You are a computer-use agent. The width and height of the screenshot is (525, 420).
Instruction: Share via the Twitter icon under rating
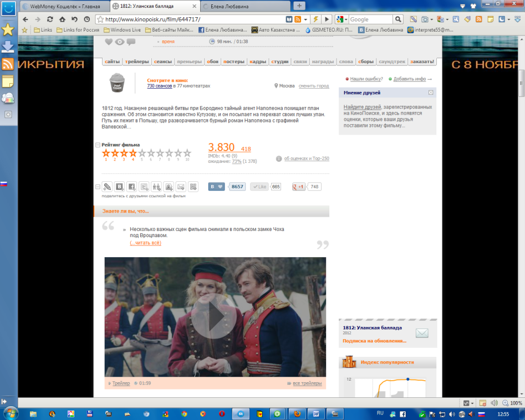click(144, 186)
